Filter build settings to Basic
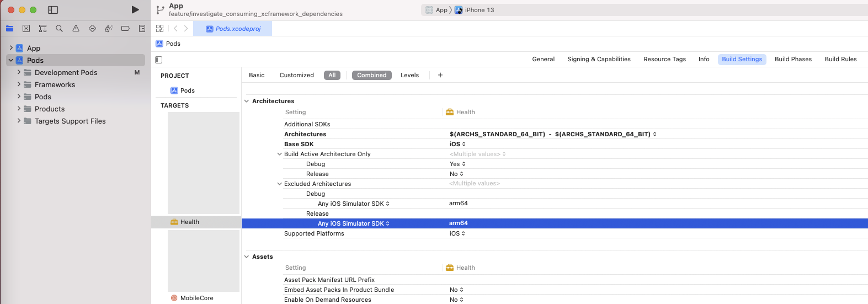Screen dimensions: 868x304 257,75
